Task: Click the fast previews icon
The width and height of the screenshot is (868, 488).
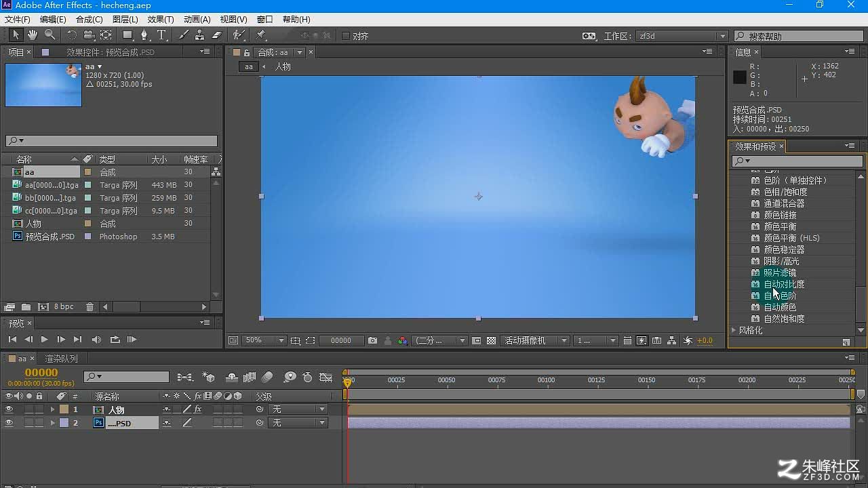Action: (642, 340)
